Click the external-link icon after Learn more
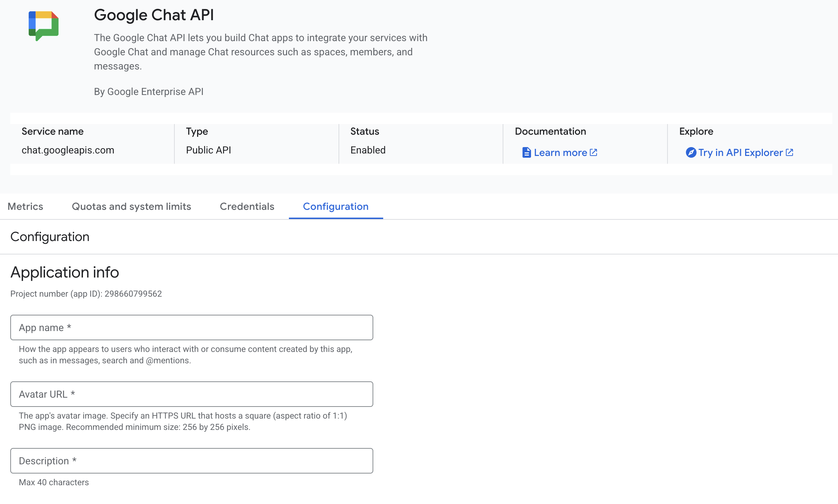Viewport: 838px width, 504px height. point(593,152)
